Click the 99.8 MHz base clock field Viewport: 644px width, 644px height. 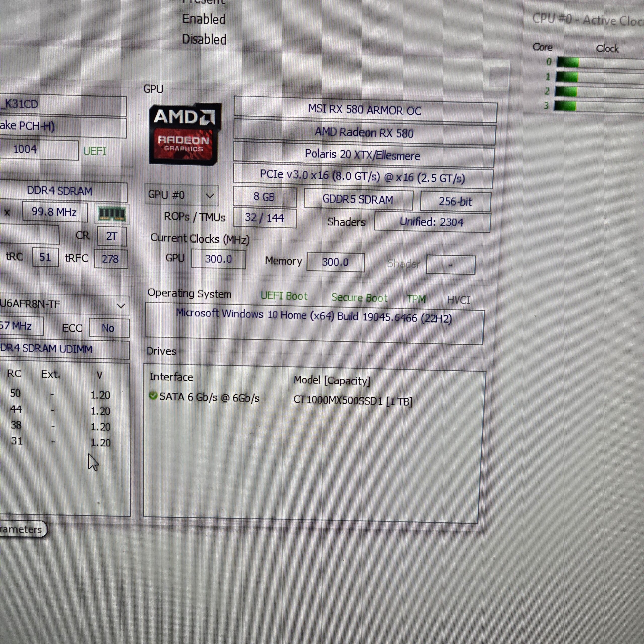pos(55,212)
